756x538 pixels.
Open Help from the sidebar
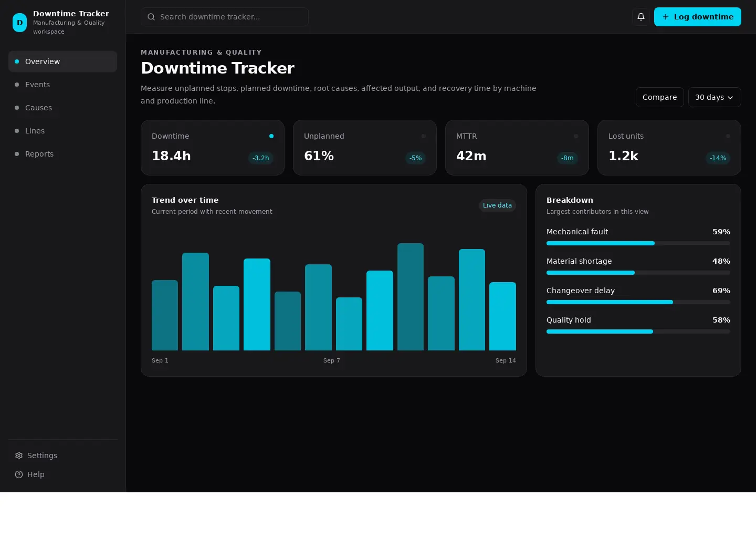click(x=62, y=474)
